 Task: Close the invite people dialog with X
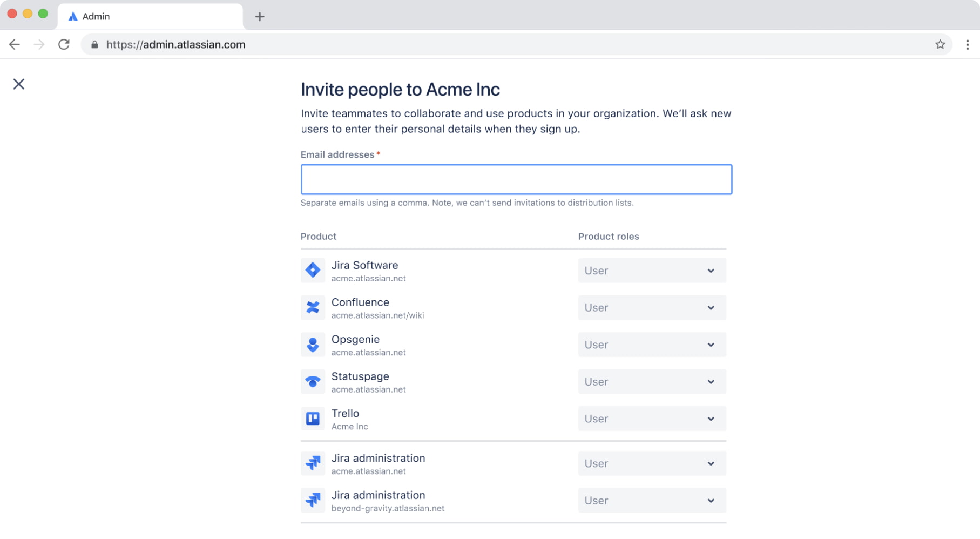coord(19,84)
